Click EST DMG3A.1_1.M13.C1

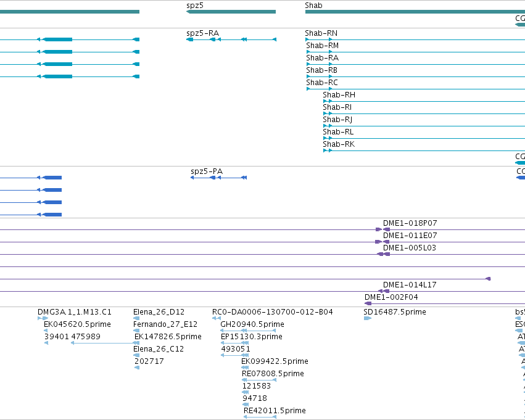pos(74,312)
